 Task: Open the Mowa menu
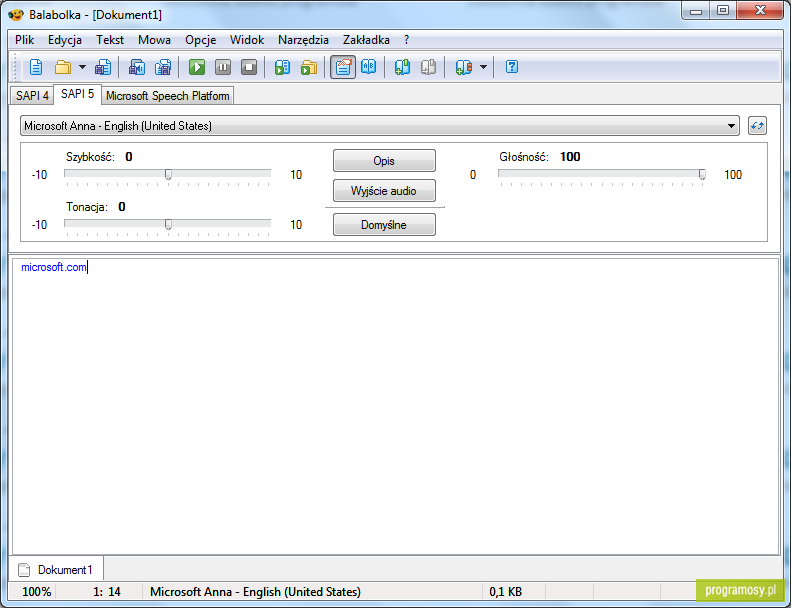[154, 40]
